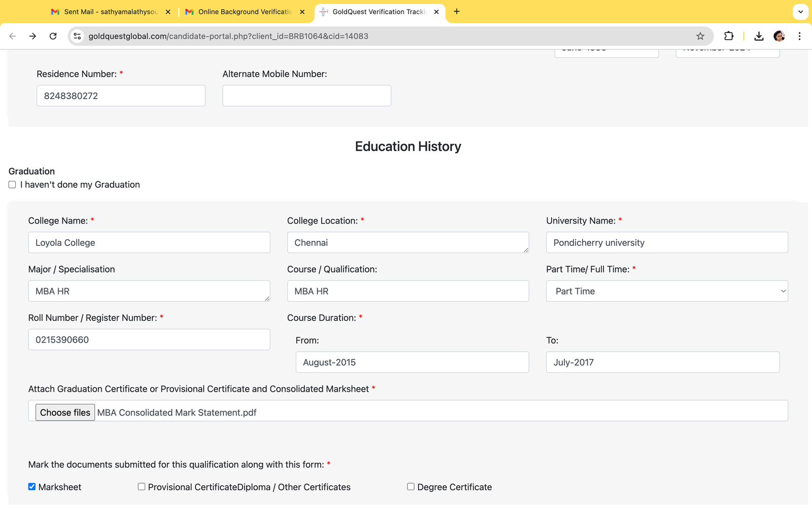Click the user profile avatar
812x508 pixels.
point(779,36)
